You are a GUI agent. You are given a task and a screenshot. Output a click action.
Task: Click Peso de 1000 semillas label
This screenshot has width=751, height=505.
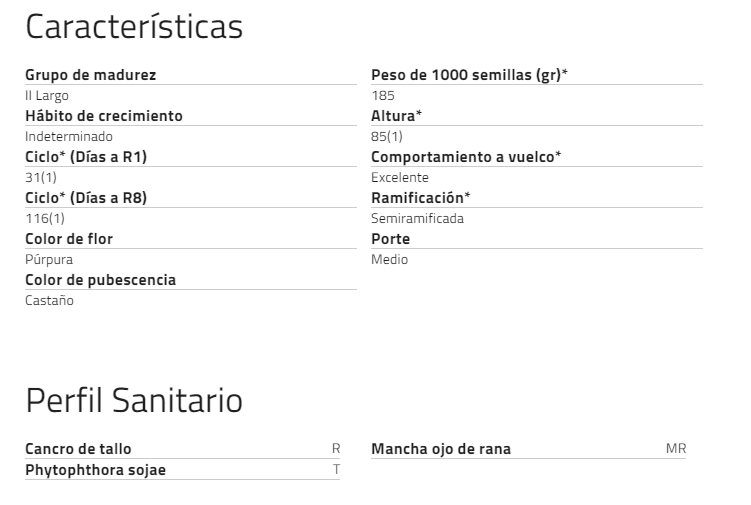(x=469, y=75)
